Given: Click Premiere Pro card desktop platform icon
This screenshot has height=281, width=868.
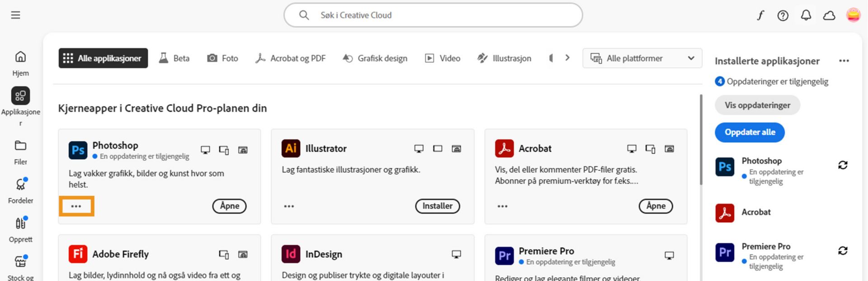Looking at the screenshot, I should (x=669, y=256).
